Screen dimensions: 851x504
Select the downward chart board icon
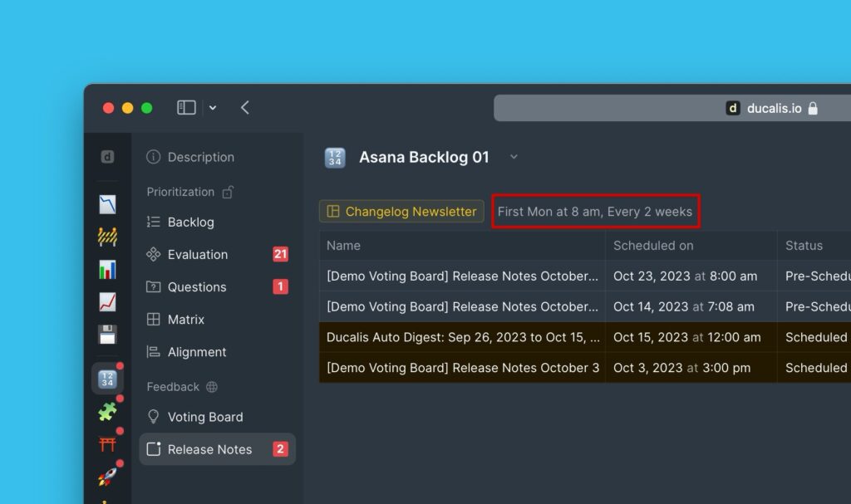click(x=107, y=205)
